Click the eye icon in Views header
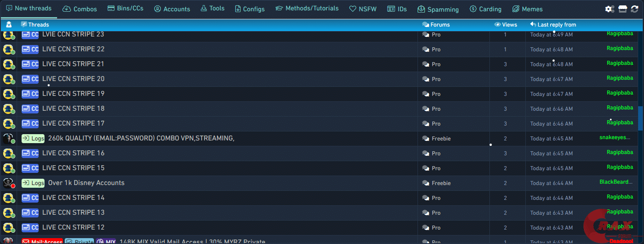 coord(497,25)
